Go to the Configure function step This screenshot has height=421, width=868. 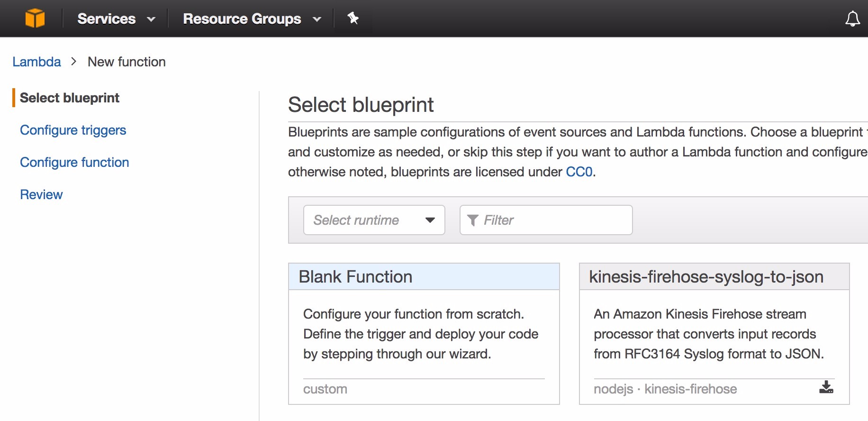click(74, 162)
